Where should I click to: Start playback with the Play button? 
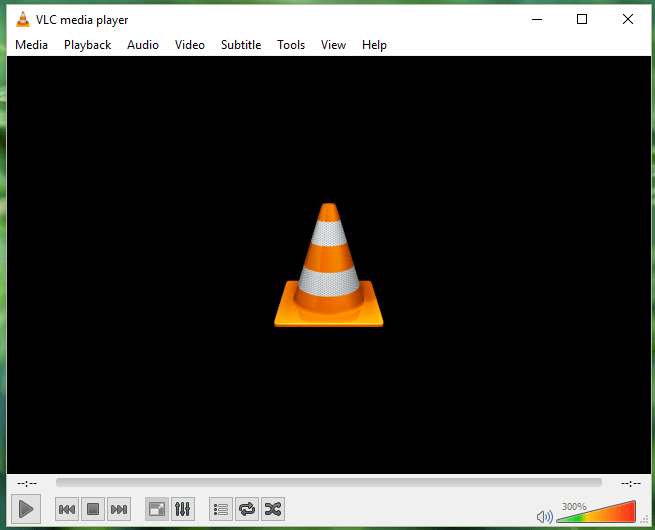tap(26, 509)
